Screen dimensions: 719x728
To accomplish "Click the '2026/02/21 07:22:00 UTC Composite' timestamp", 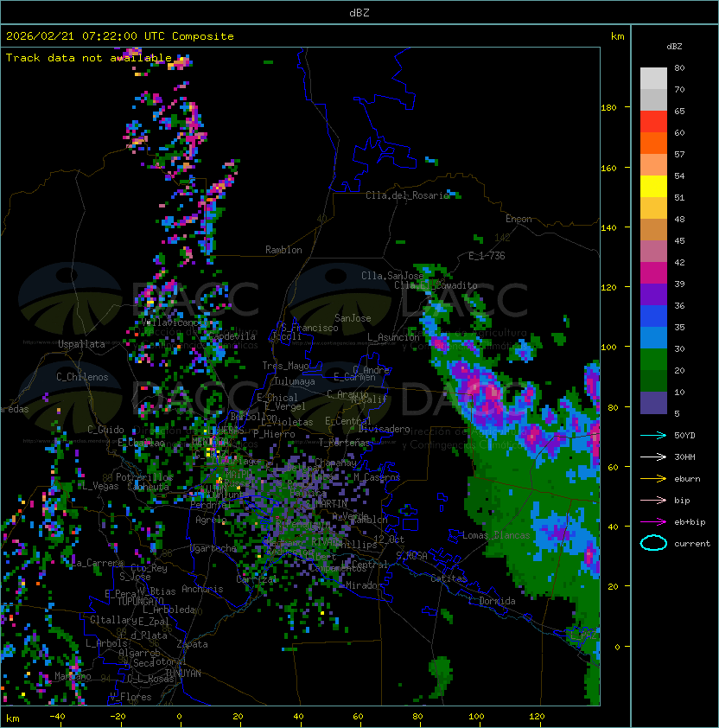I will tap(120, 35).
